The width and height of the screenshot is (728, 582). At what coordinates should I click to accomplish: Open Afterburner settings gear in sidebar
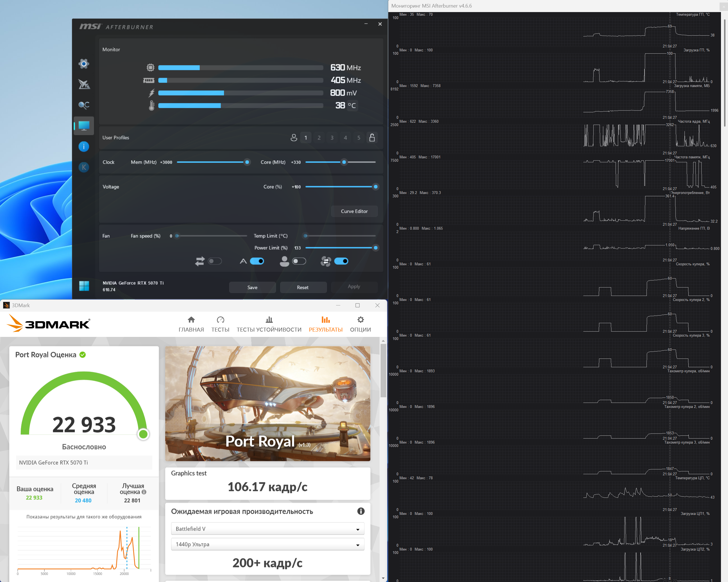[x=84, y=63]
